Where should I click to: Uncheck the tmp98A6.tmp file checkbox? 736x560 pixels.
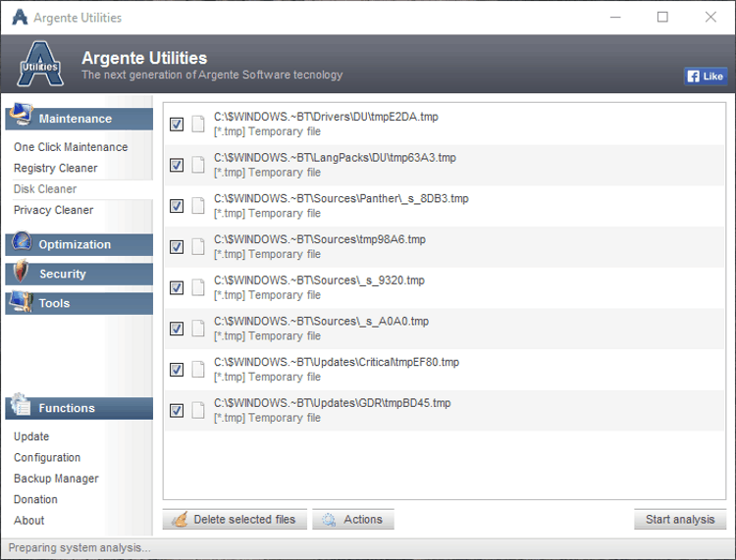pyautogui.click(x=177, y=247)
